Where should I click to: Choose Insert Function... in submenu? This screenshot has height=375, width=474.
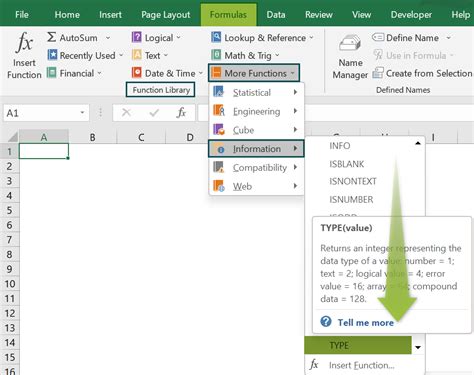point(362,365)
